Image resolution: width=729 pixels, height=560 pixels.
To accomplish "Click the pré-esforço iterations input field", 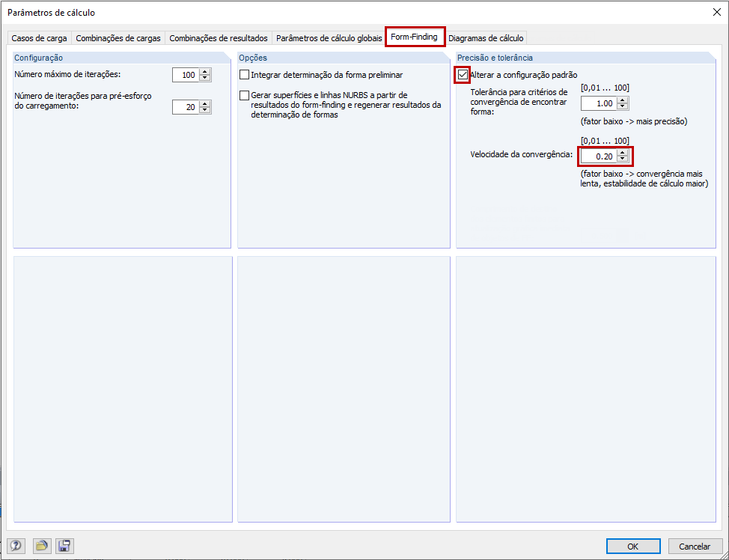I will click(x=186, y=107).
